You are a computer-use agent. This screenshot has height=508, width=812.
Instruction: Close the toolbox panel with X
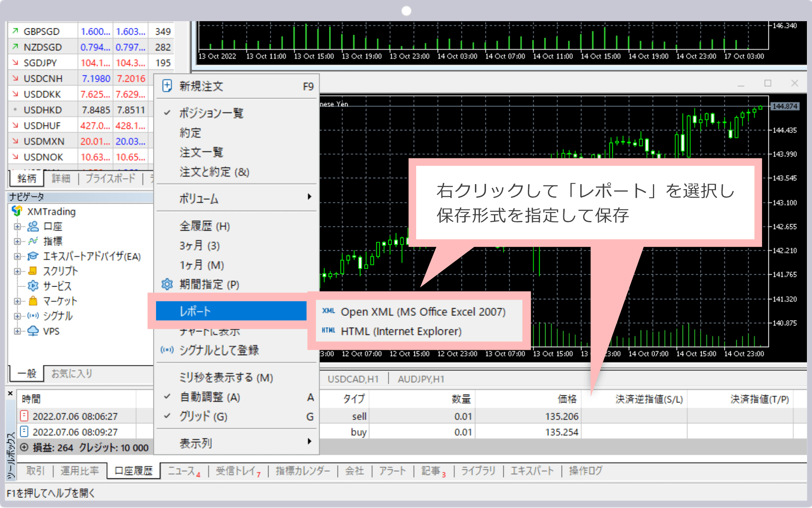pos(11,394)
